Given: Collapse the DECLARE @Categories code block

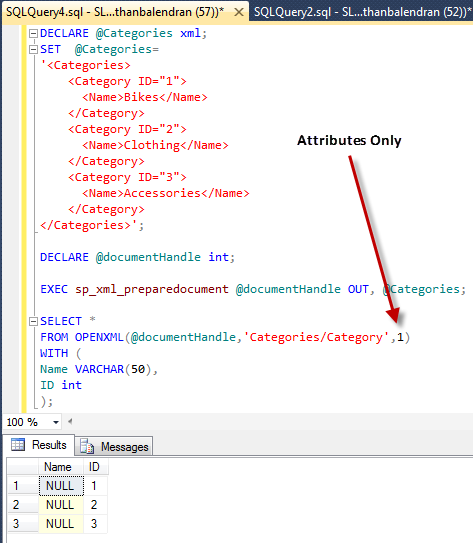Looking at the screenshot, I should click(33, 34).
